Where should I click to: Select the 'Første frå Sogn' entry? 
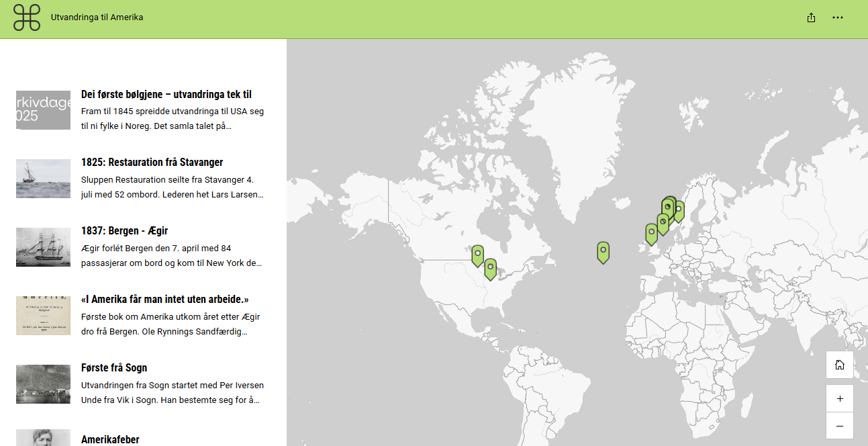pyautogui.click(x=113, y=368)
